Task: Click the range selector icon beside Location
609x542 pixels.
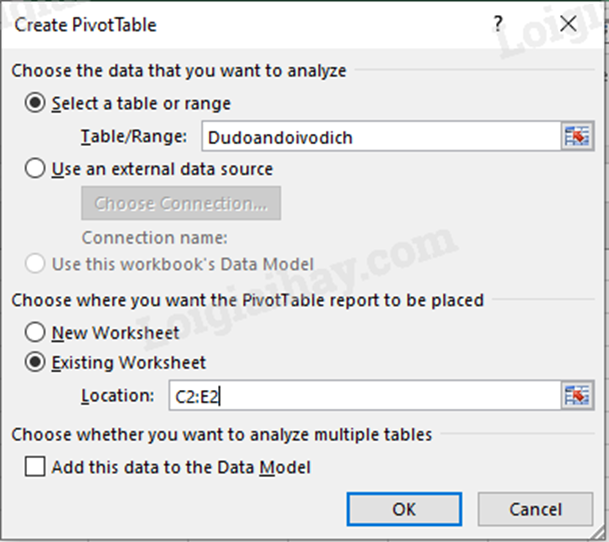Action: (577, 396)
